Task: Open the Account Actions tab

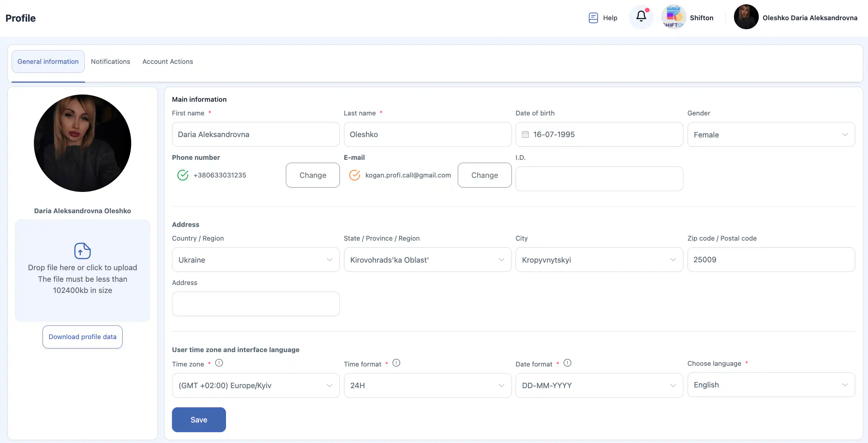Action: pyautogui.click(x=168, y=62)
